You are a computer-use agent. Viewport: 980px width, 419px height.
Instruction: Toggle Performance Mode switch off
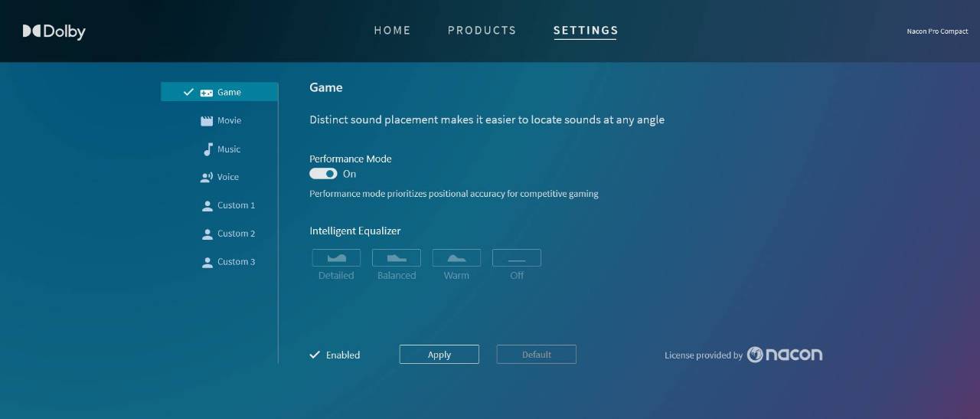(323, 174)
